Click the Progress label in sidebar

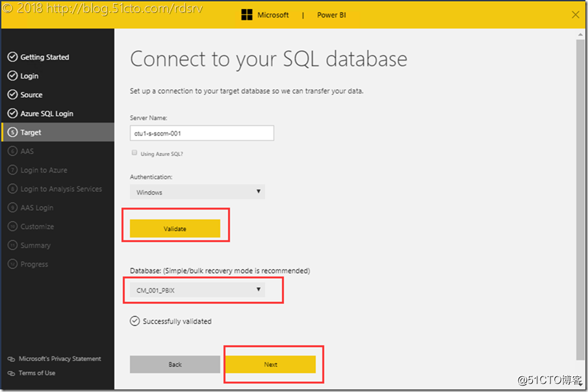[34, 264]
